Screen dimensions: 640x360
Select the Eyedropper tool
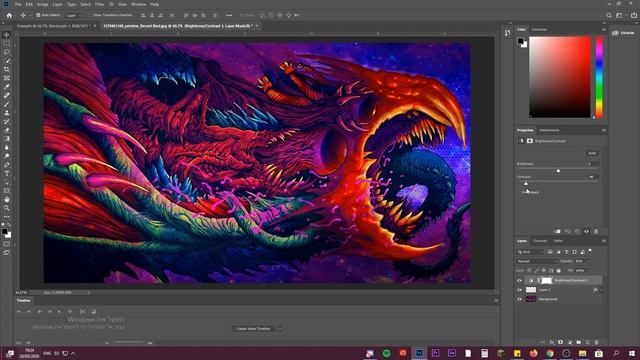7,87
